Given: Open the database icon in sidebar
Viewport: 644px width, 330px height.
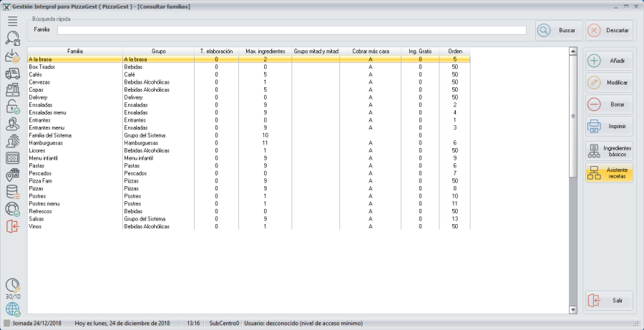Looking at the screenshot, I should click(x=12, y=192).
